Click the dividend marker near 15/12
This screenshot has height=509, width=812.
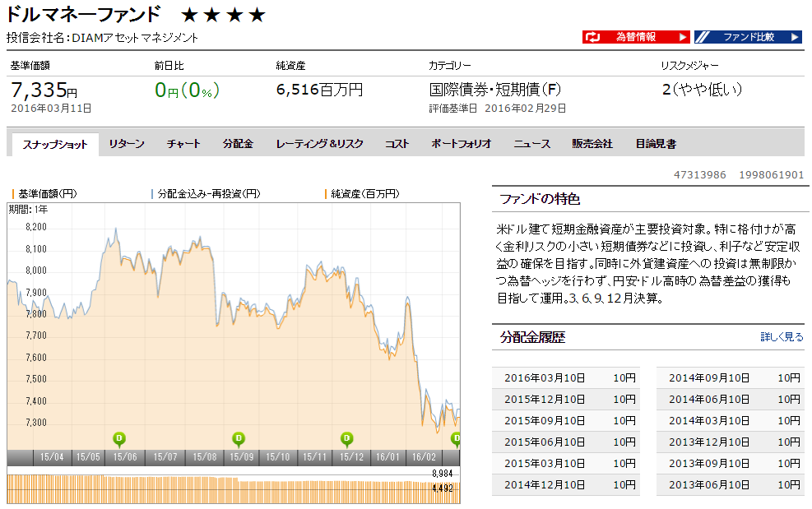(x=347, y=439)
